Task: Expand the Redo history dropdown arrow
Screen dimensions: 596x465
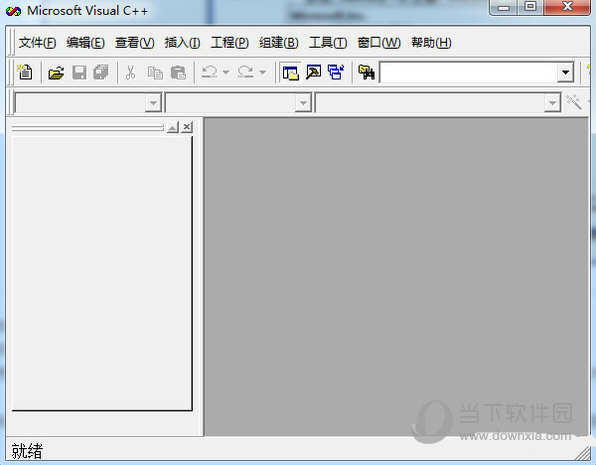Action: pyautogui.click(x=262, y=72)
